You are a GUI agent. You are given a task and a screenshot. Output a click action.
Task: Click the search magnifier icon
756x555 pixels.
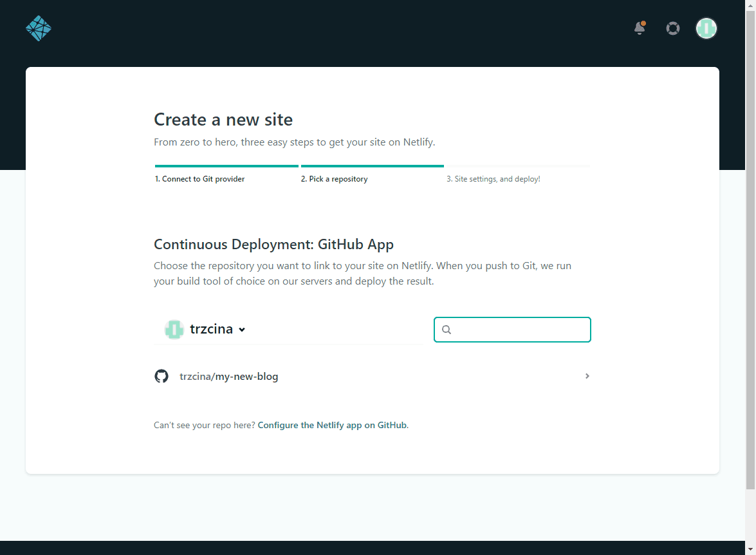coord(447,330)
